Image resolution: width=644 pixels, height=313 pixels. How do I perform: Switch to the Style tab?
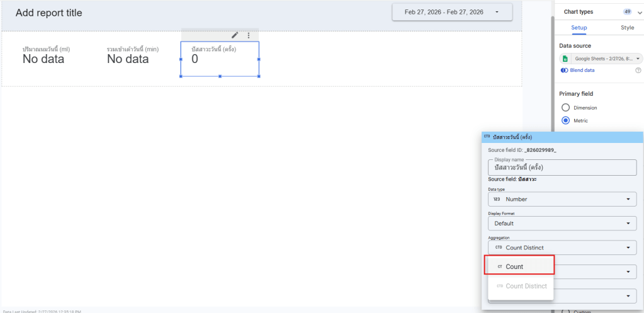(x=627, y=28)
